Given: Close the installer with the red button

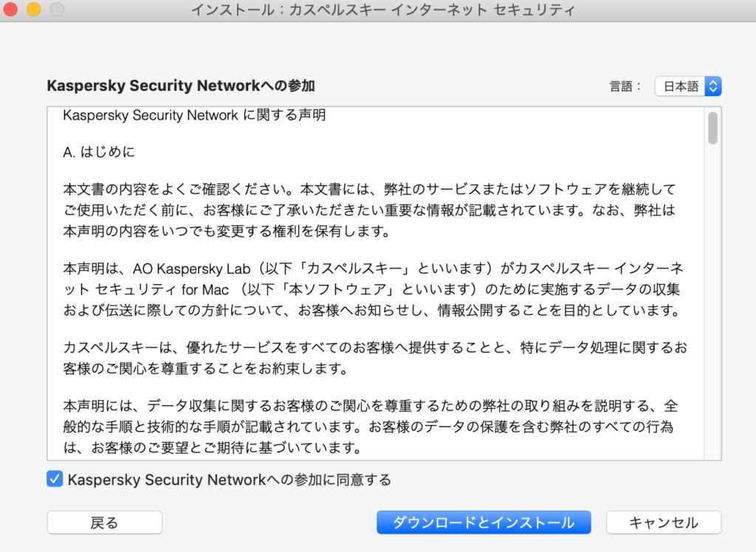Looking at the screenshot, I should pyautogui.click(x=10, y=9).
